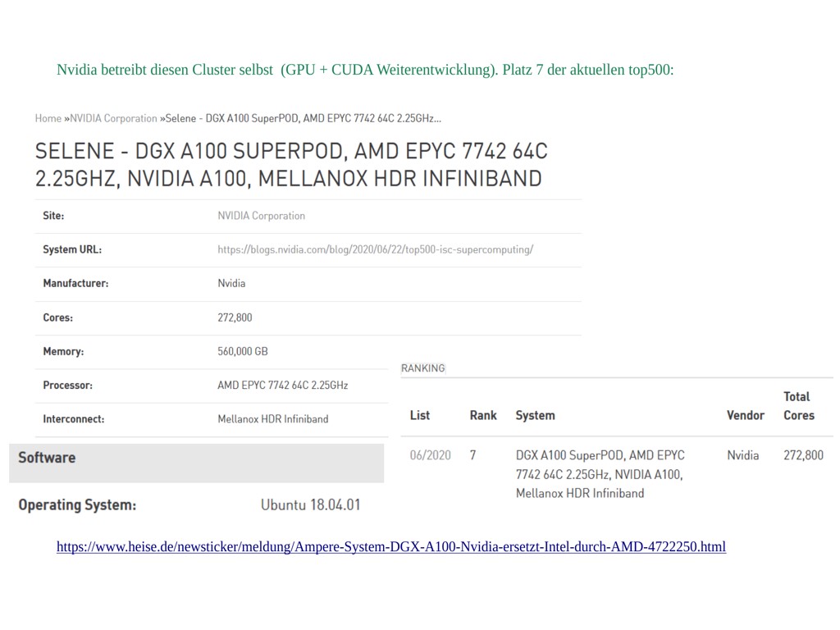The height and width of the screenshot is (630, 840).
Task: Click the green German caption about Nvidia cluster
Action: click(x=365, y=70)
